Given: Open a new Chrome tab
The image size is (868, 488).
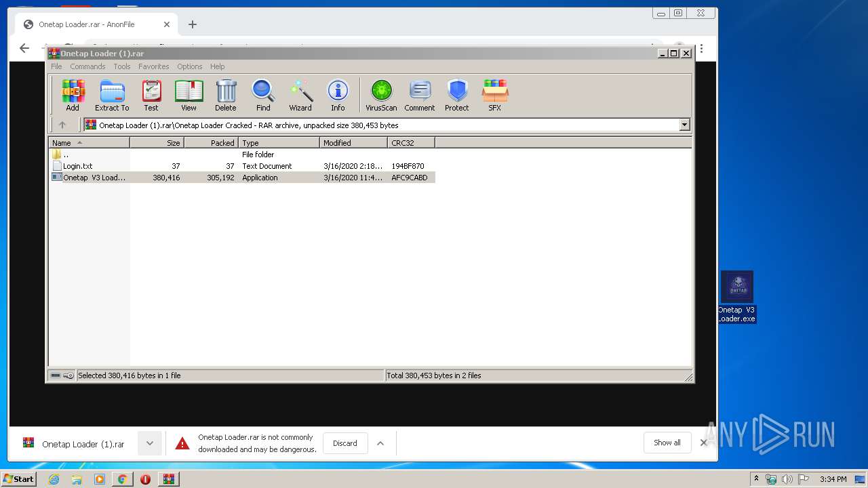Looking at the screenshot, I should tap(193, 24).
